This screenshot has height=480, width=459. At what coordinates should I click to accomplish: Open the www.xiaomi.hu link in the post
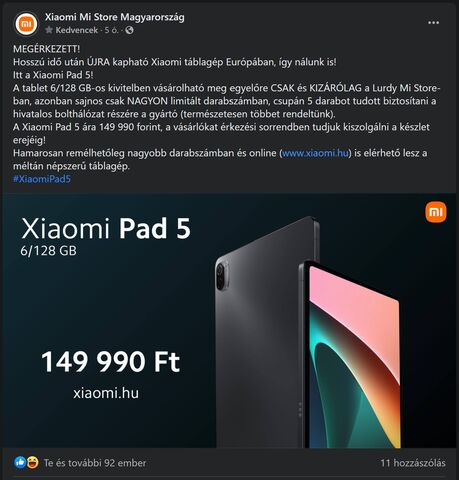click(x=315, y=153)
